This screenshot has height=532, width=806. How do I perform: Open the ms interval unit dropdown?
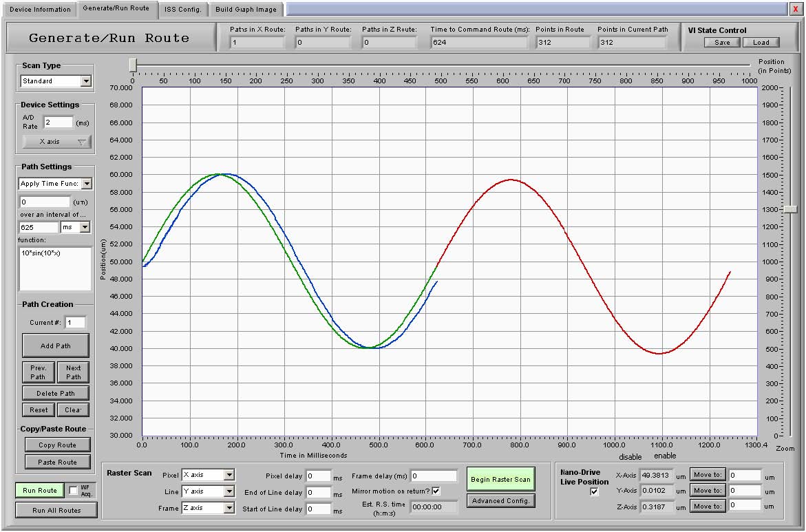click(75, 227)
